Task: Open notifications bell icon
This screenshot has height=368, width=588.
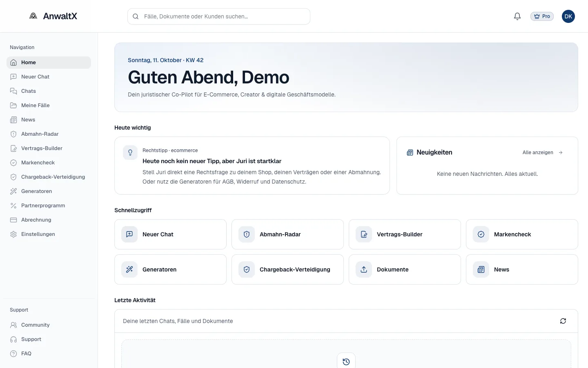Action: [517, 16]
